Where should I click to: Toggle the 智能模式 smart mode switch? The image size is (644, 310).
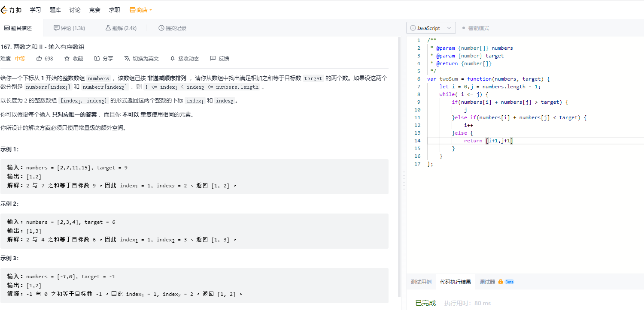pyautogui.click(x=475, y=28)
